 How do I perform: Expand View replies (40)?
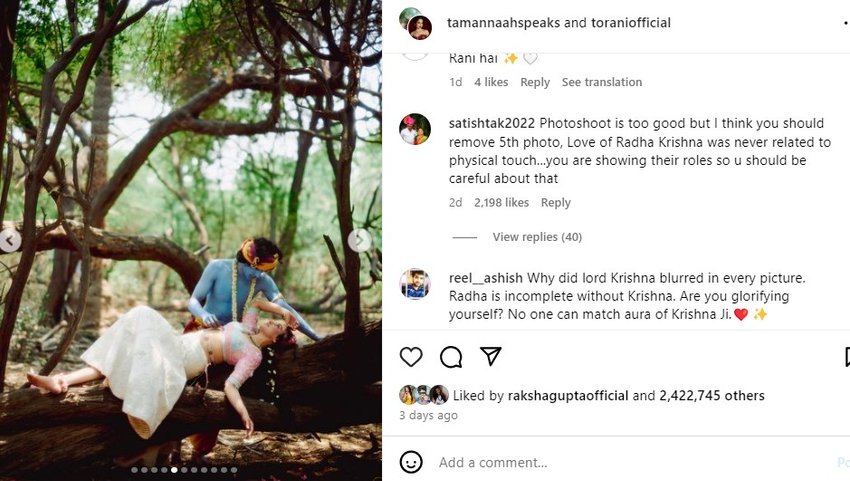(537, 237)
